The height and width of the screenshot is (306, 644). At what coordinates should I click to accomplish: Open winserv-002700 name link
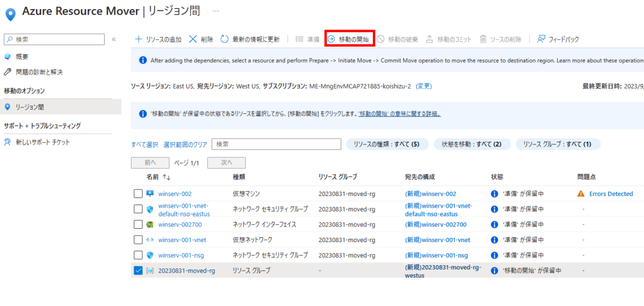click(x=180, y=224)
